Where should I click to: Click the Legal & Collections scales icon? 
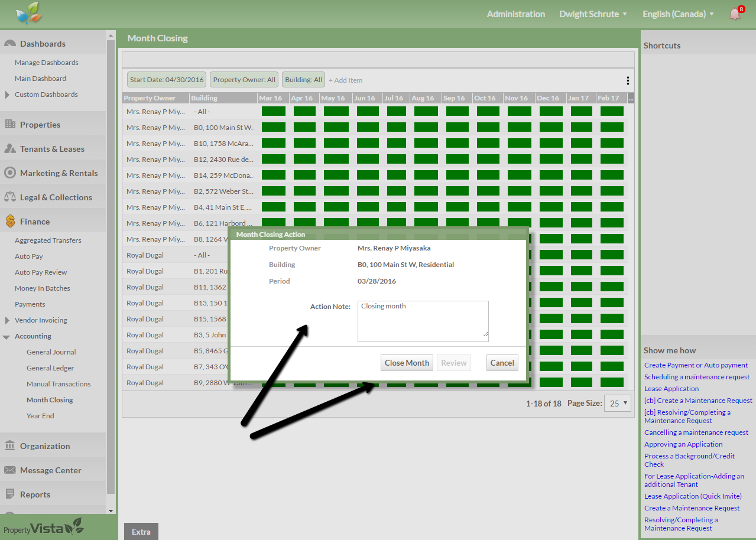tap(10, 197)
